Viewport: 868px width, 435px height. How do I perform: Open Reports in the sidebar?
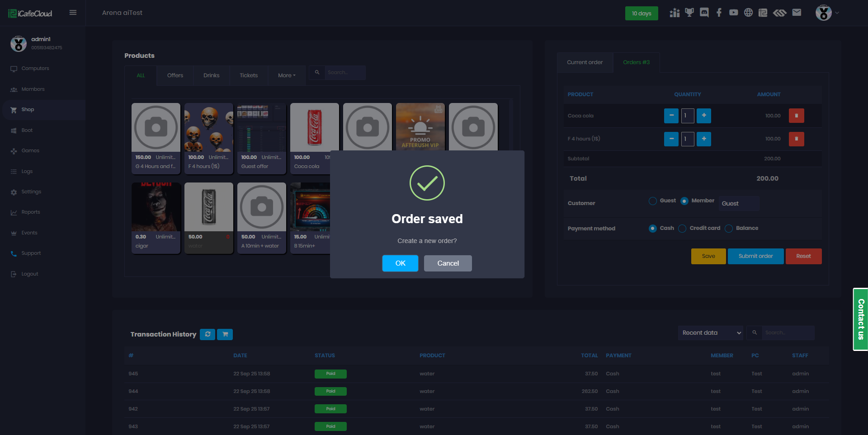(x=31, y=212)
